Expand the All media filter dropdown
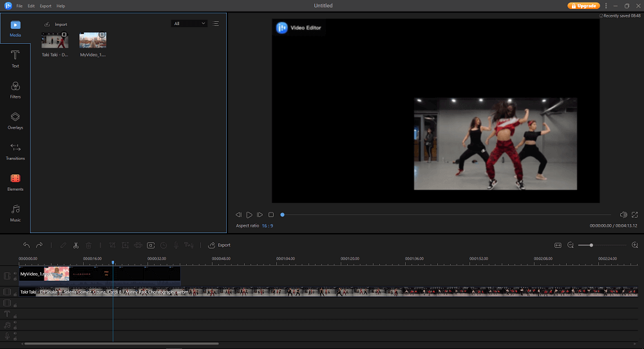 tap(189, 24)
